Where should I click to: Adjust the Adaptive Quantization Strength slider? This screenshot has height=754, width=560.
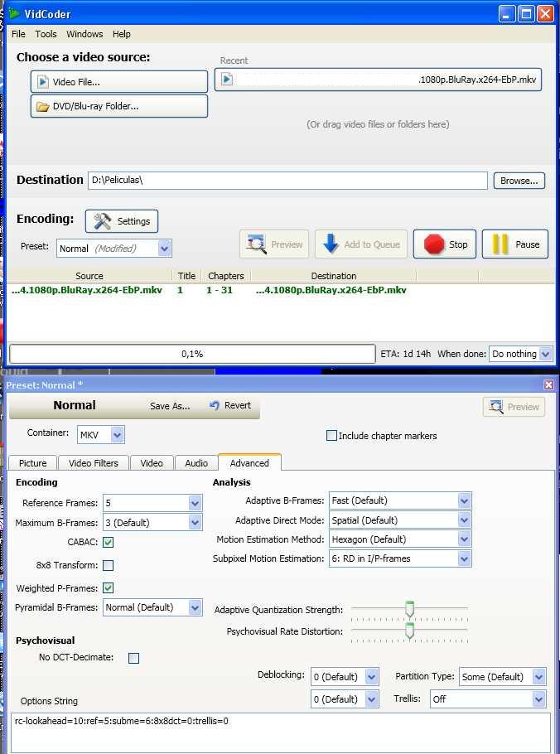[x=409, y=609]
